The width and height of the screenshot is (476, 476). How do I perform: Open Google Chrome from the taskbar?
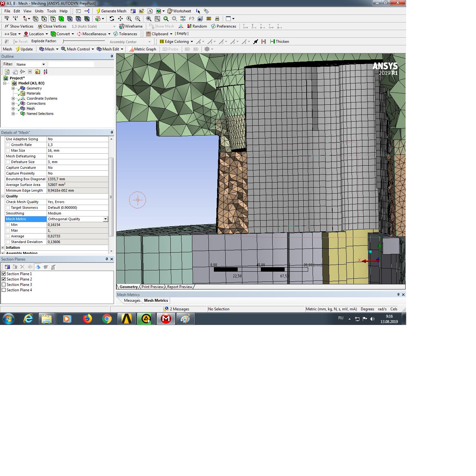(x=107, y=319)
